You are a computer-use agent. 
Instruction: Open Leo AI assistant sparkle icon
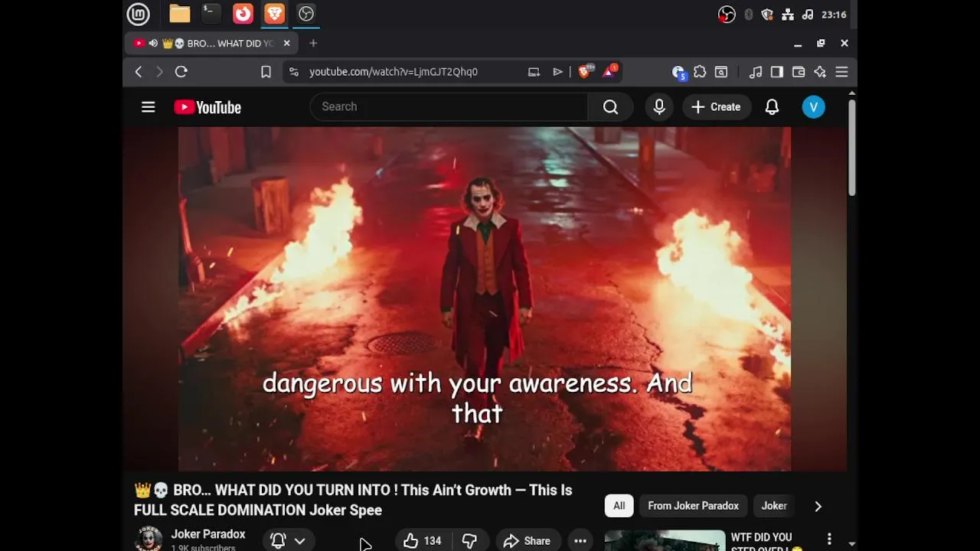coord(820,72)
